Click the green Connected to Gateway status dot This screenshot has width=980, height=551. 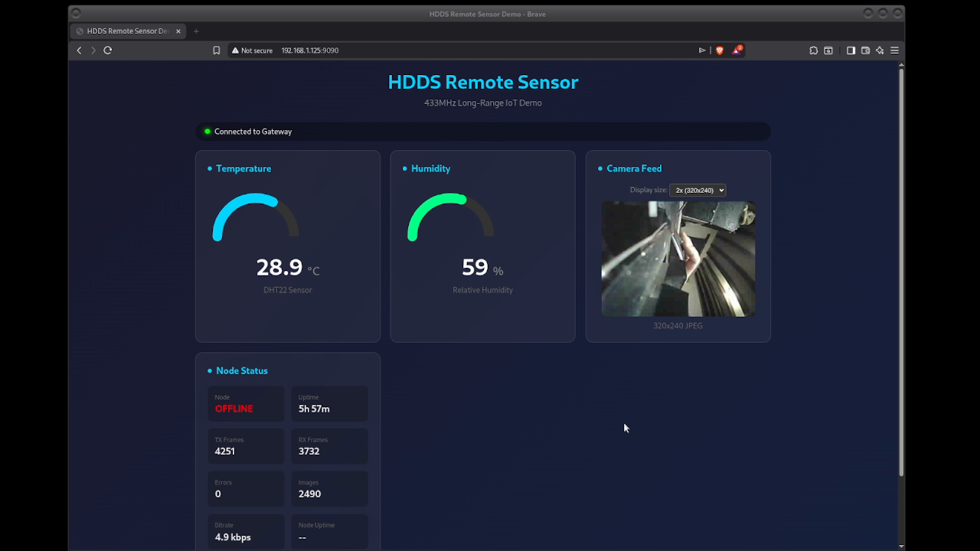(207, 131)
